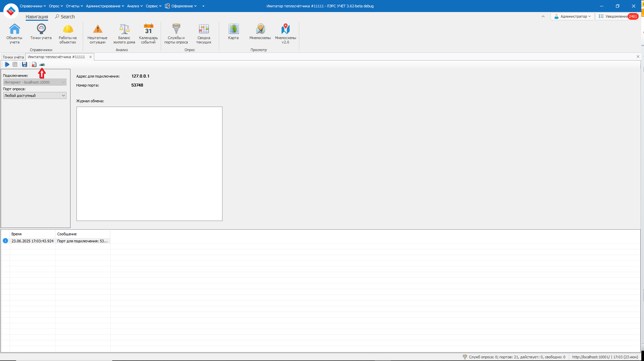Open Календарь событий icon
Viewport: 644px width, 361px height.
[148, 33]
